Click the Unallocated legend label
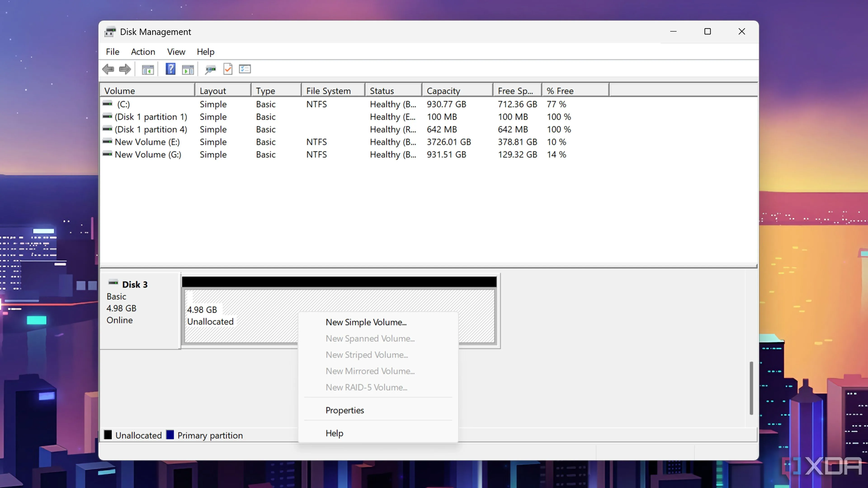The width and height of the screenshot is (868, 488). coord(139,435)
